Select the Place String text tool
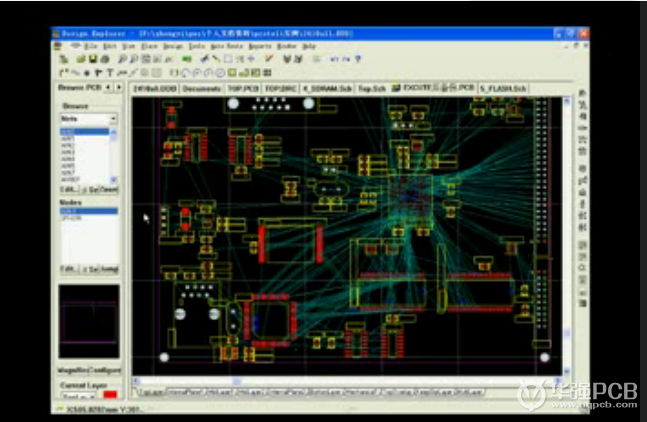Viewport: 647px width, 422px height. (112, 72)
